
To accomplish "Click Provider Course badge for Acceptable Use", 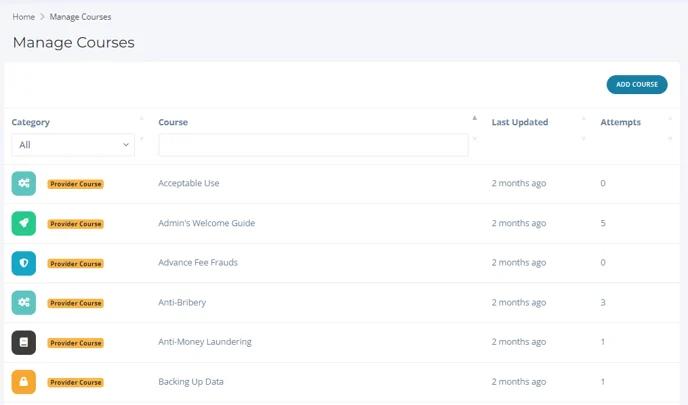I will click(x=75, y=184).
